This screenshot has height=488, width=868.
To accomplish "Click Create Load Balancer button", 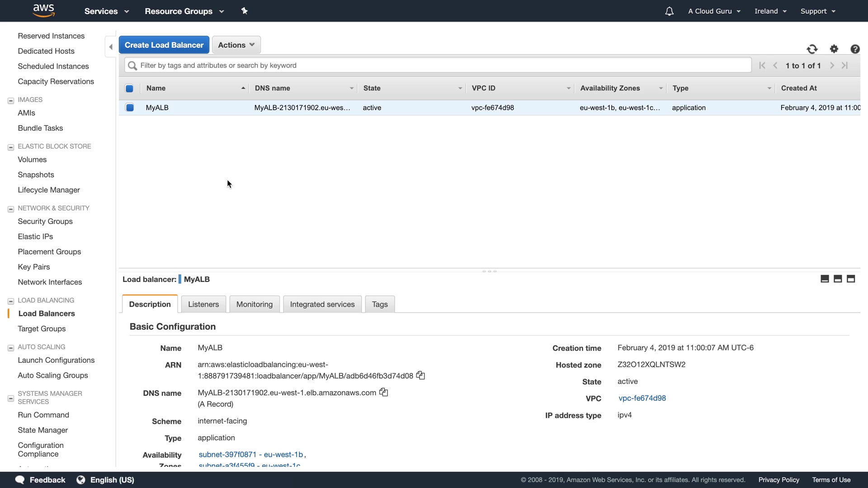I will (164, 45).
